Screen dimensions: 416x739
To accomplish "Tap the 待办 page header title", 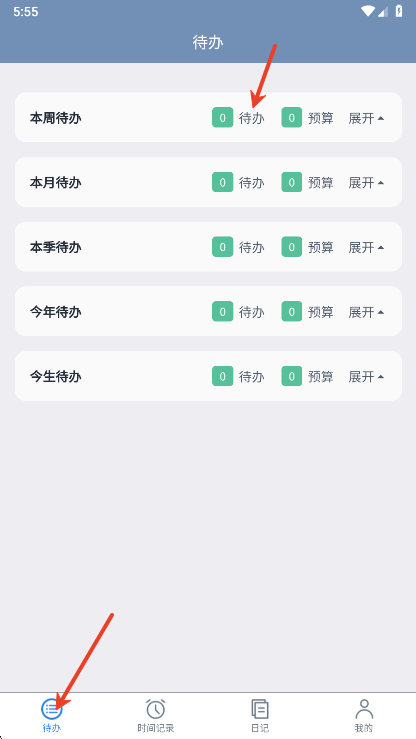I will click(208, 42).
